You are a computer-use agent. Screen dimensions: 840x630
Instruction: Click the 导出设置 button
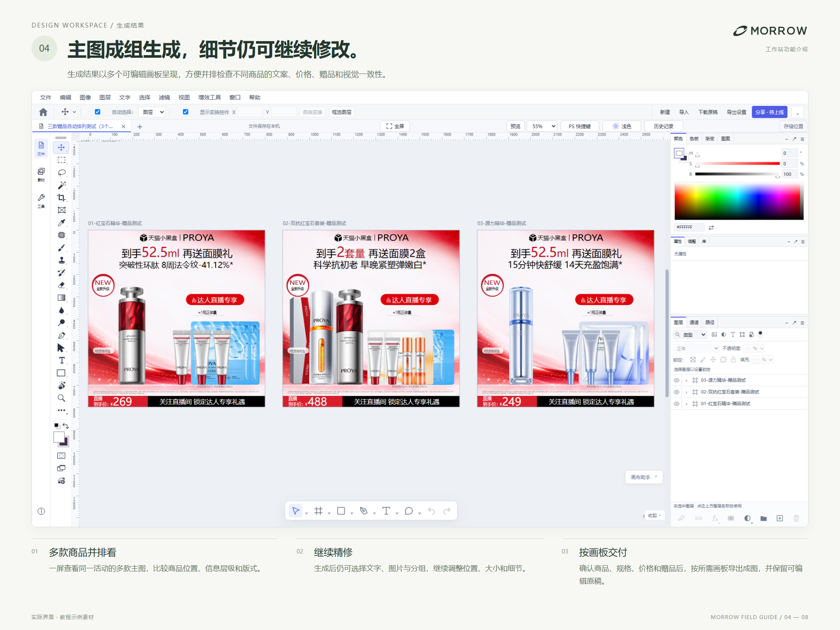736,112
